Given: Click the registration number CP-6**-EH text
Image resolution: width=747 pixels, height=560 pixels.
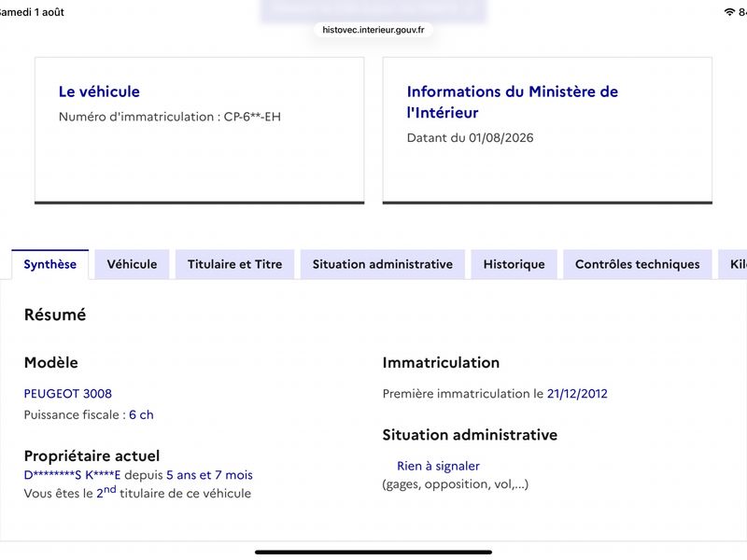Looking at the screenshot, I should (x=252, y=117).
